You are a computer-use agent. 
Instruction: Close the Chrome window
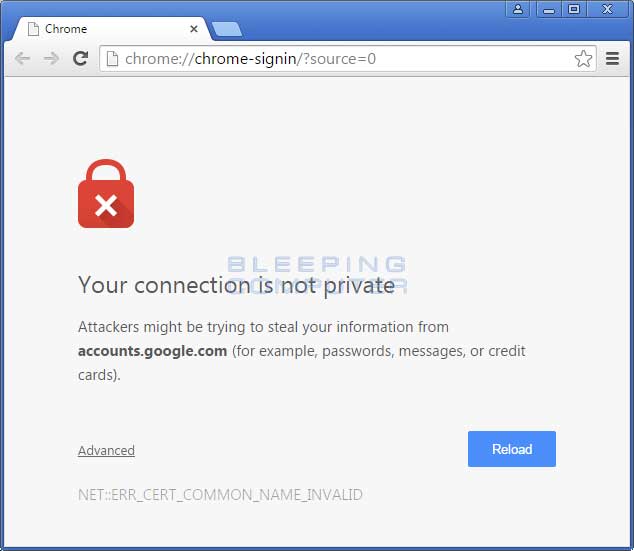[x=607, y=9]
